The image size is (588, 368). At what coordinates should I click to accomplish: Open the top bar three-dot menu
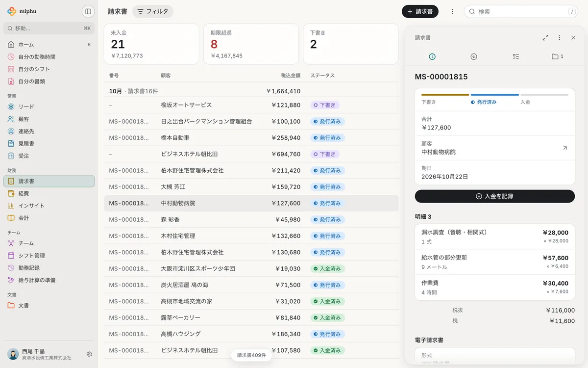pos(452,11)
